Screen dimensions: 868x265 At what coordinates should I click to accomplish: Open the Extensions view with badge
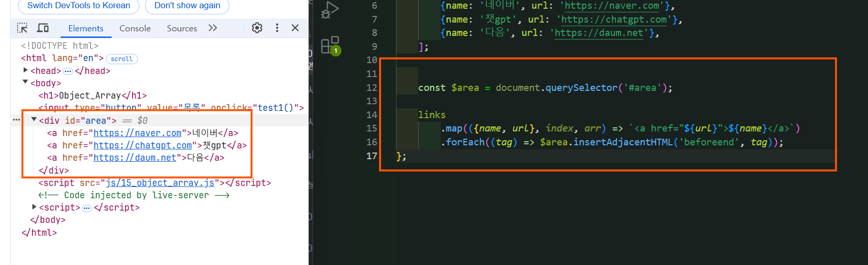pyautogui.click(x=330, y=46)
